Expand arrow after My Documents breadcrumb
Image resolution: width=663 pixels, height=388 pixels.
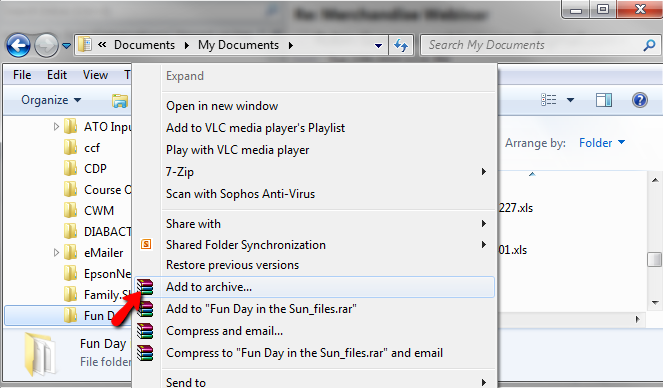[290, 45]
